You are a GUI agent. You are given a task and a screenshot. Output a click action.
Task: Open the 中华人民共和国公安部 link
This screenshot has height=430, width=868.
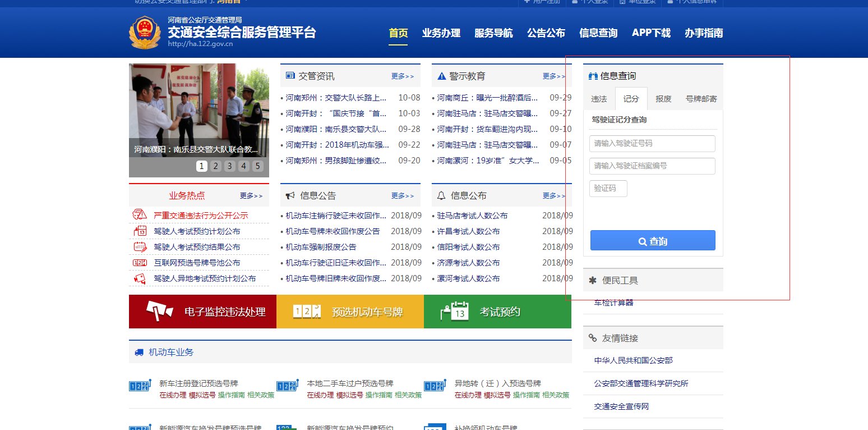[633, 360]
